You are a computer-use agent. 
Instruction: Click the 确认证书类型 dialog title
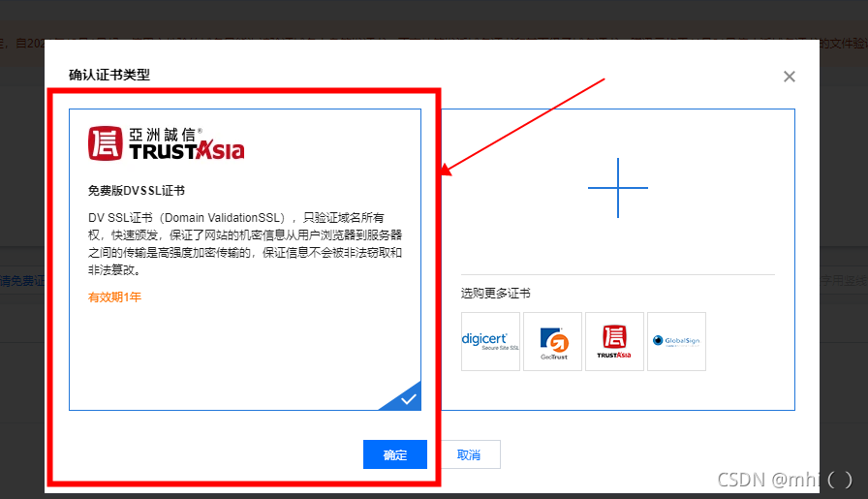point(109,75)
